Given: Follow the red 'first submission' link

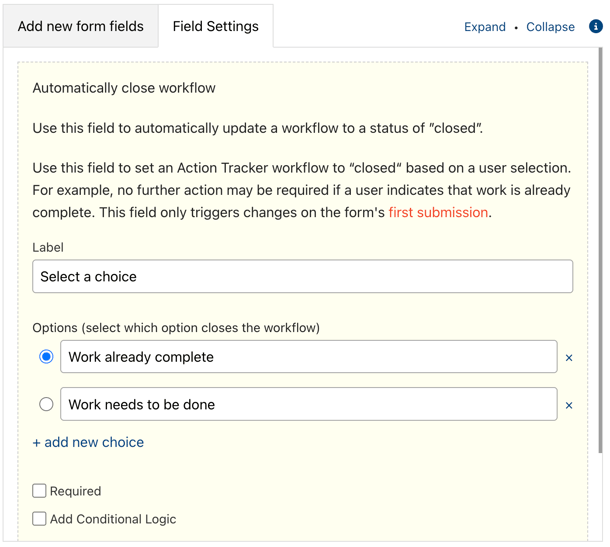Looking at the screenshot, I should tap(438, 212).
